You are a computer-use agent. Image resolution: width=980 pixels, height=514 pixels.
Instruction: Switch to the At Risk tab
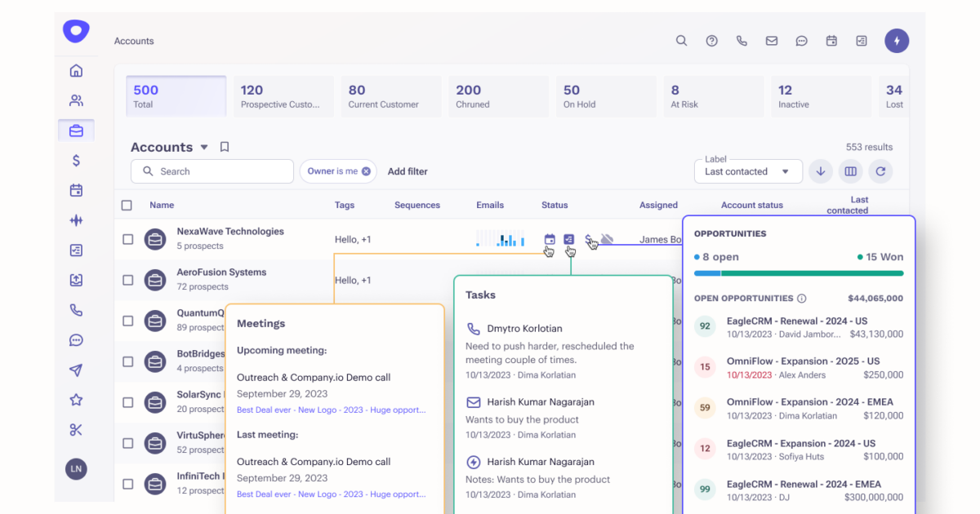pos(713,96)
